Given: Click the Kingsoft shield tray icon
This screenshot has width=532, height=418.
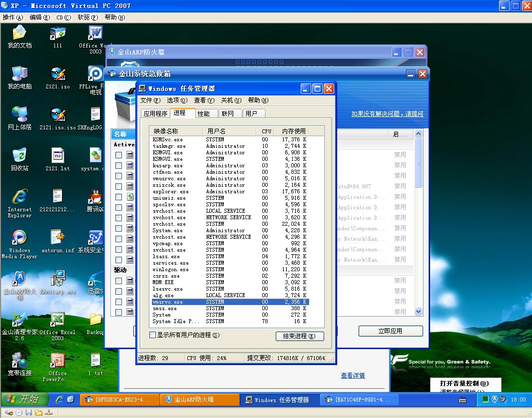Looking at the screenshot, I should pyautogui.click(x=495, y=400).
